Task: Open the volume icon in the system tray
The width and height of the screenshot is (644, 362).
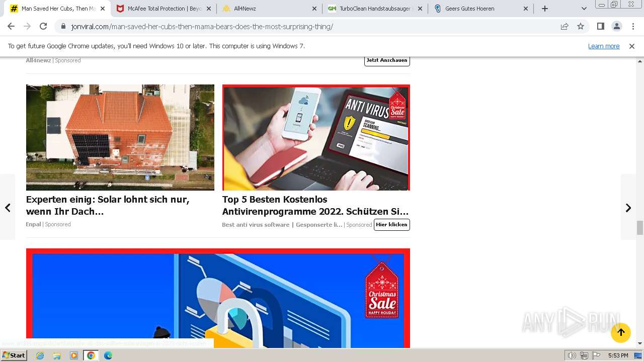Action: (x=572, y=355)
